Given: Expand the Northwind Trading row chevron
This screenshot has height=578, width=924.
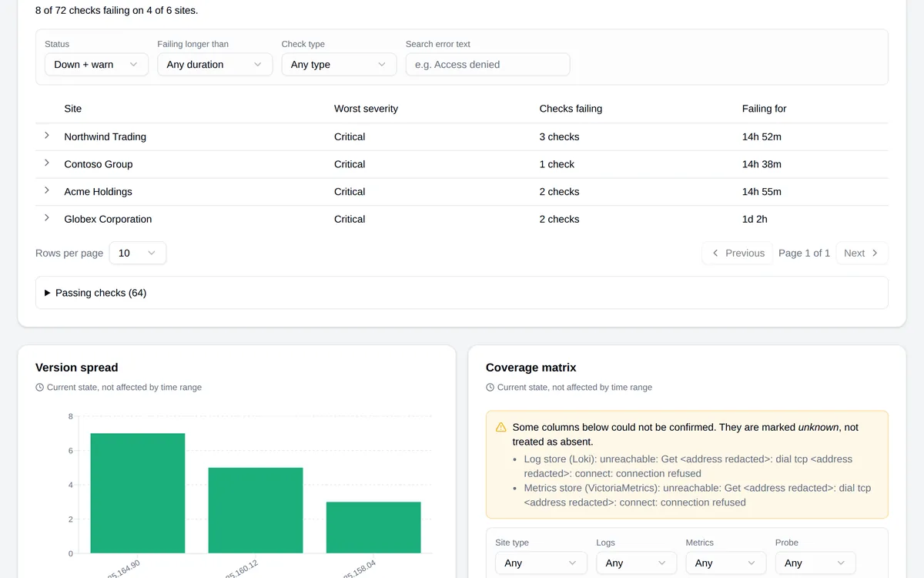Looking at the screenshot, I should click(47, 136).
